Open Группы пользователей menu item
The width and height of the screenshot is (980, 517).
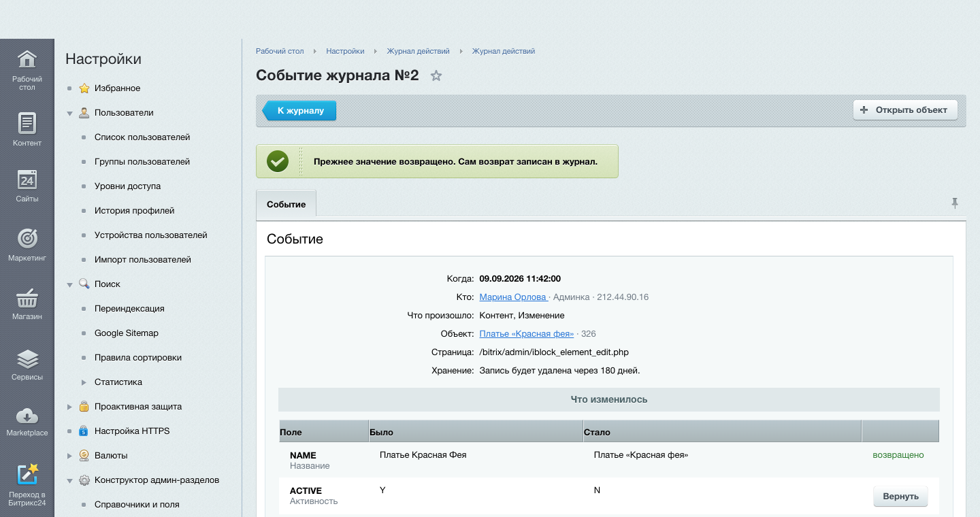(x=142, y=162)
